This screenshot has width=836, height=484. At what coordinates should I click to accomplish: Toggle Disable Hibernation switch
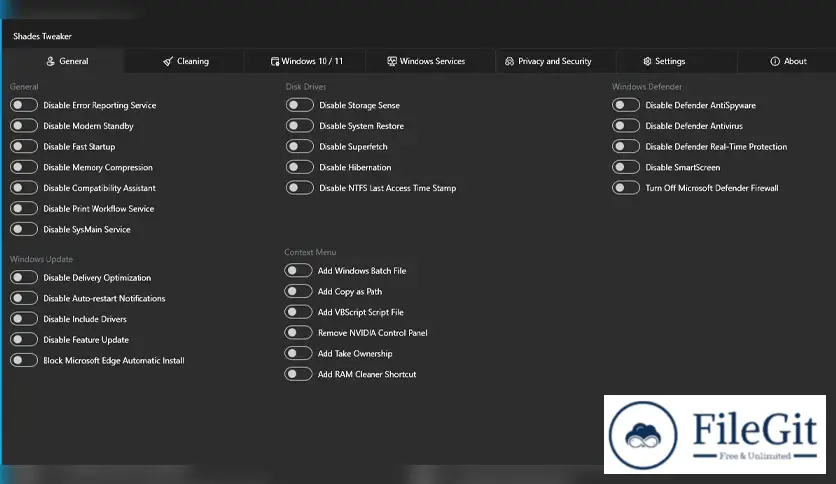300,167
